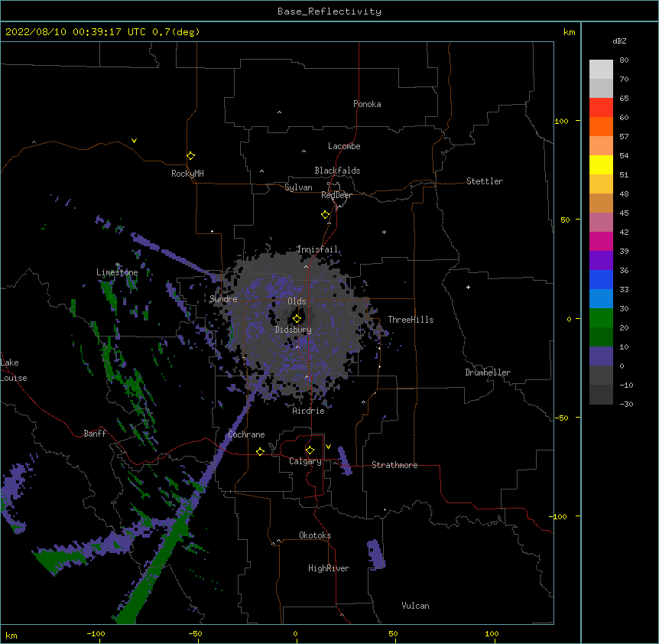Click the Sylvan label on the map

(298, 187)
